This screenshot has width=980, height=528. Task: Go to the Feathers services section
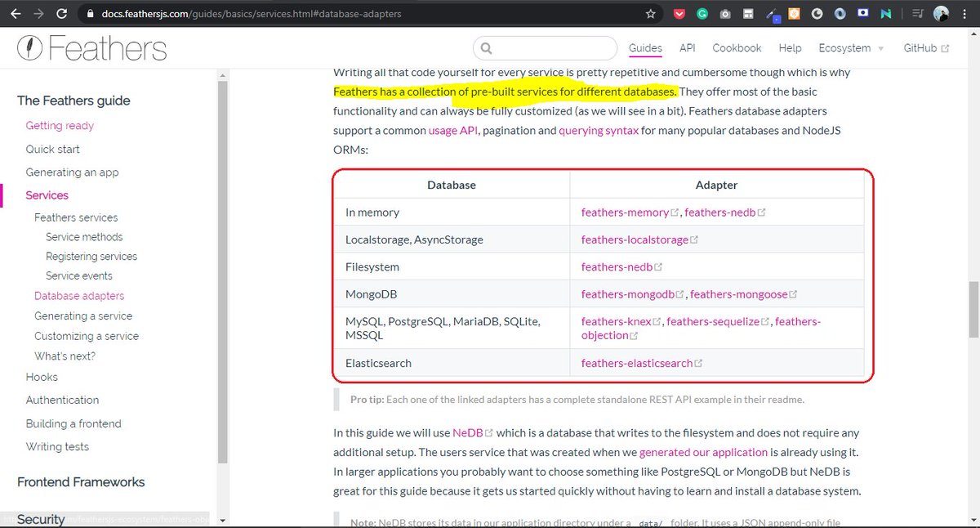point(76,217)
